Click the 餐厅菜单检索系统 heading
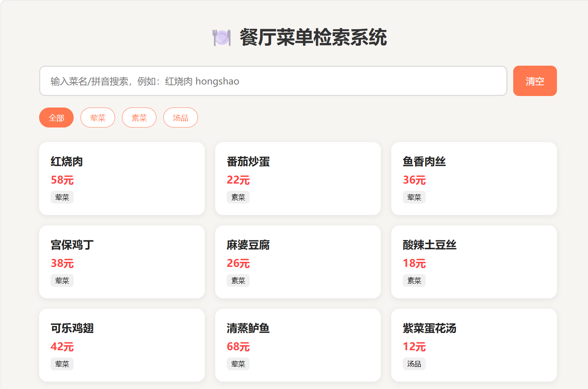The width and height of the screenshot is (588, 389). [313, 38]
